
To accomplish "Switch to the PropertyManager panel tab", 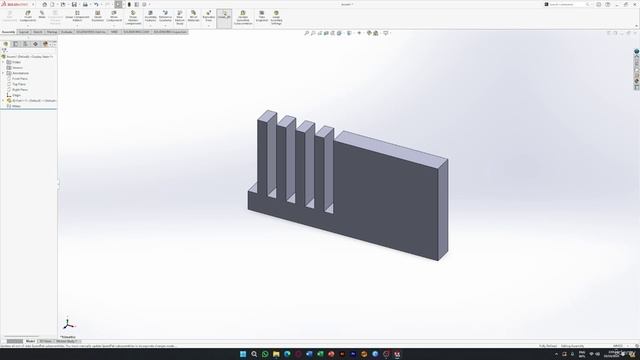I will click(x=16, y=44).
